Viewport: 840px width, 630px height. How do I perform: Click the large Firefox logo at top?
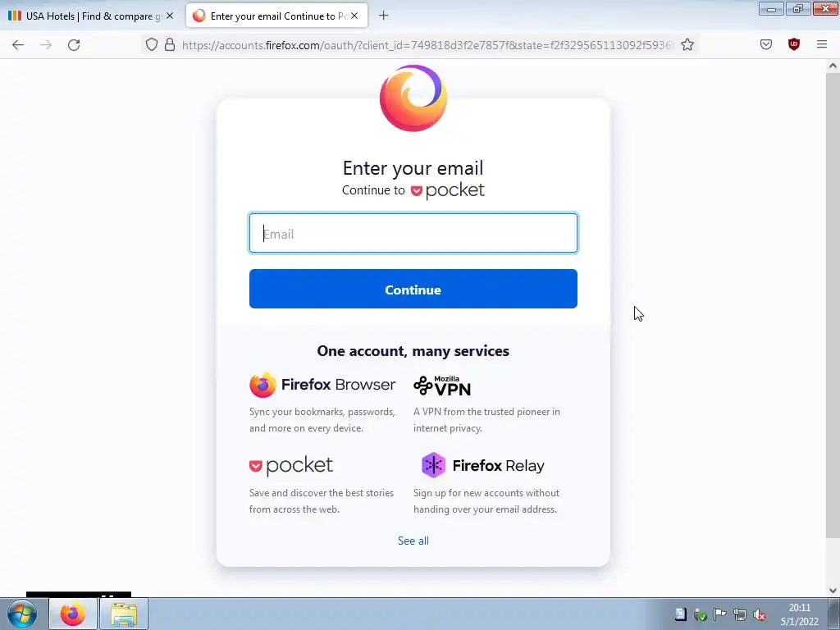coord(413,98)
